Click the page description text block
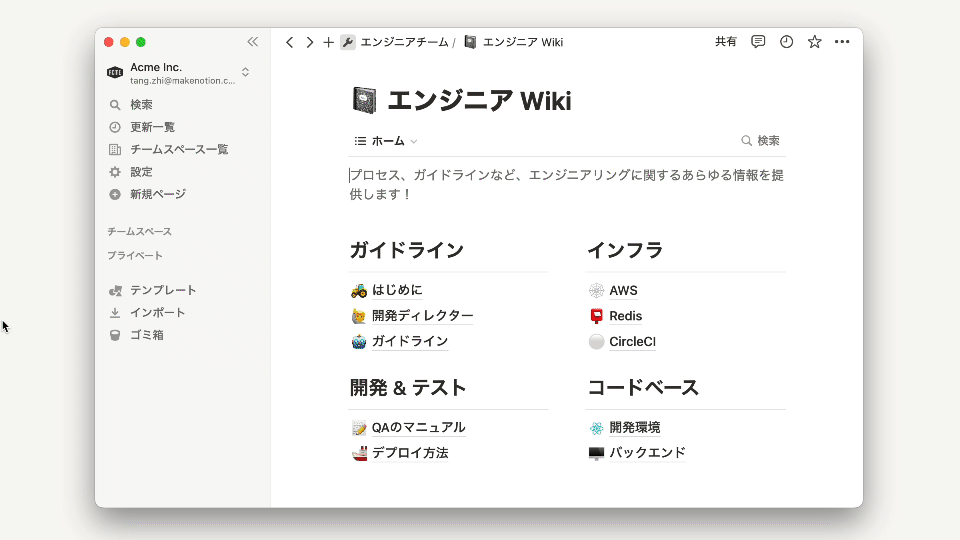This screenshot has height=540, width=960. (x=567, y=184)
